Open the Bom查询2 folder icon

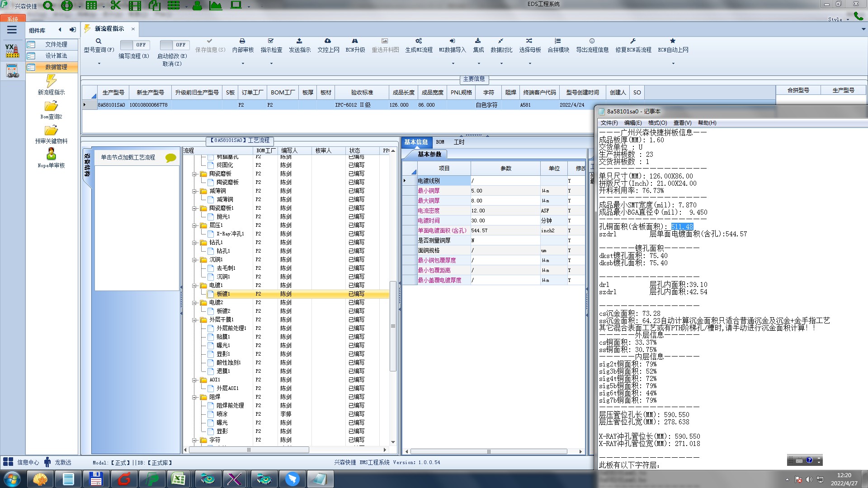[51, 106]
